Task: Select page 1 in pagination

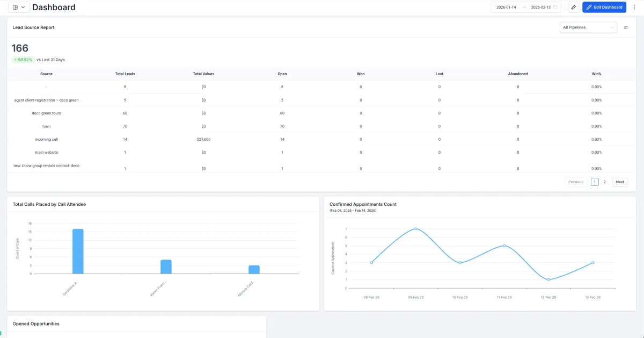Action: [x=595, y=182]
